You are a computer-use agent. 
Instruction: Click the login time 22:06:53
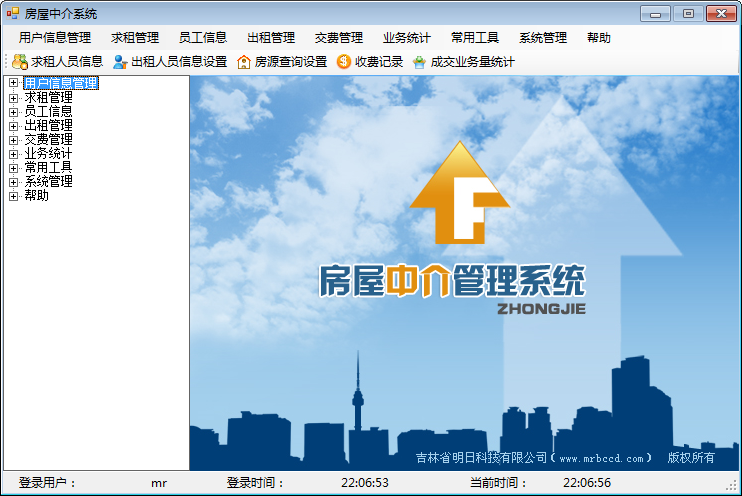click(365, 483)
